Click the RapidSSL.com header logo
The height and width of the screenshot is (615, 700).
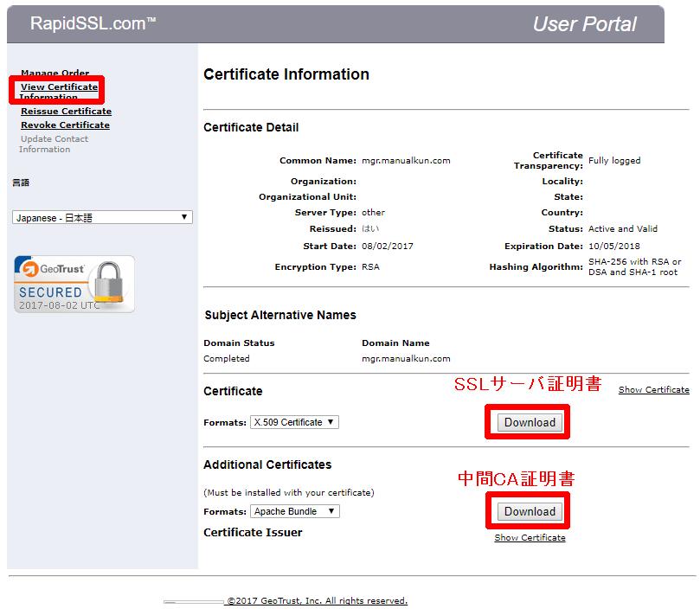93,23
